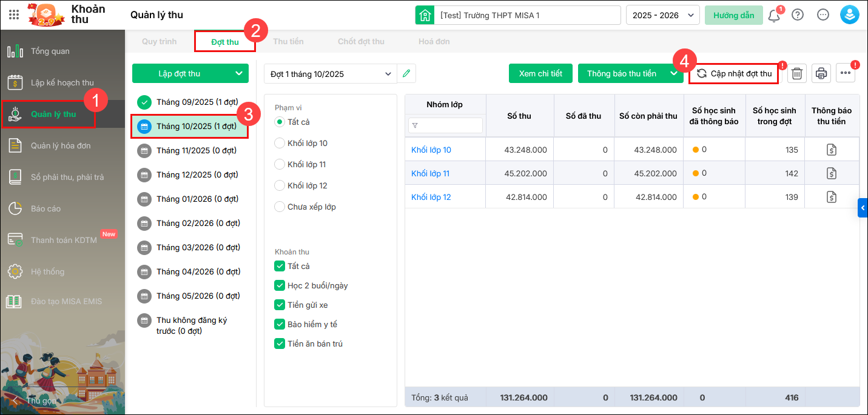
Task: Click the Thông báo thu tiền button
Action: click(x=622, y=73)
